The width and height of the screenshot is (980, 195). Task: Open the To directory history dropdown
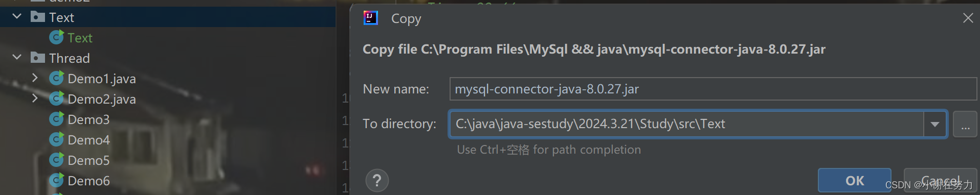point(935,124)
